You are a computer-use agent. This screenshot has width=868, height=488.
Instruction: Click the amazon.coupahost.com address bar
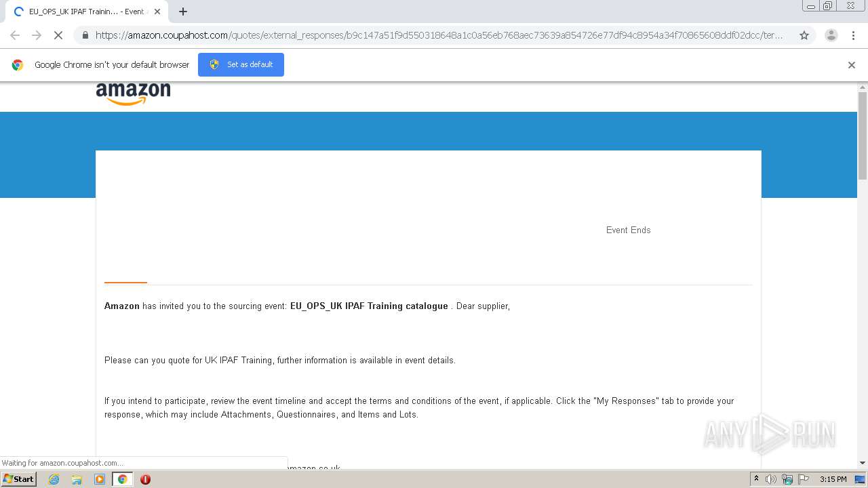pyautogui.click(x=439, y=35)
